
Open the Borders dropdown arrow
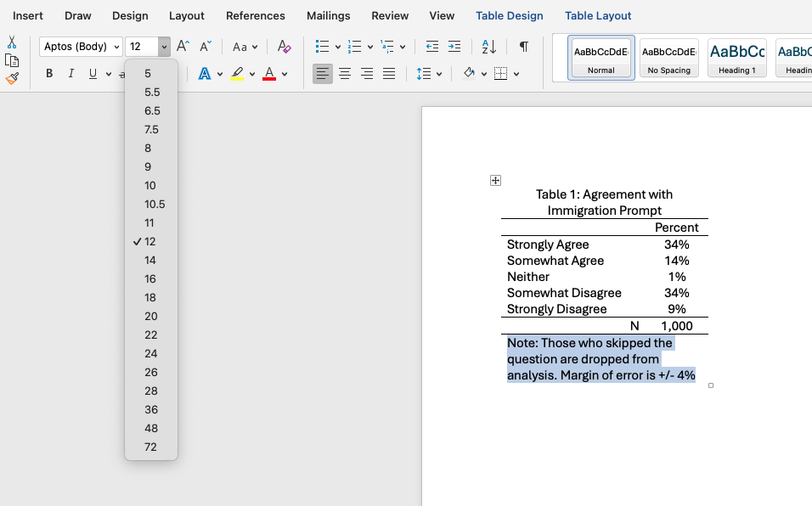coord(516,74)
